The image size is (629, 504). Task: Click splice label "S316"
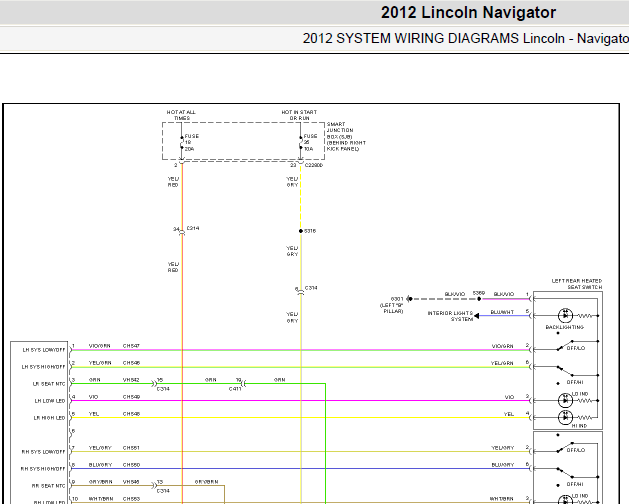pyautogui.click(x=310, y=231)
